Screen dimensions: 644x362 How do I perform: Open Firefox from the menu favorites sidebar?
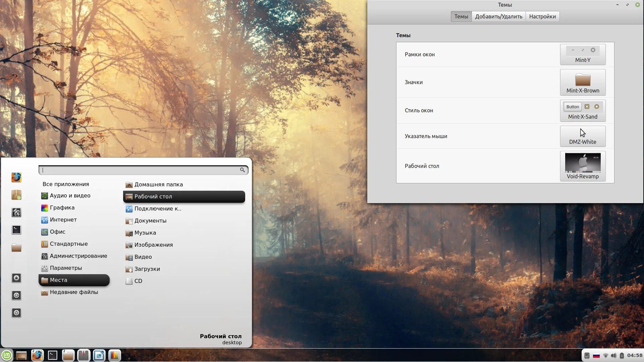pos(16,177)
